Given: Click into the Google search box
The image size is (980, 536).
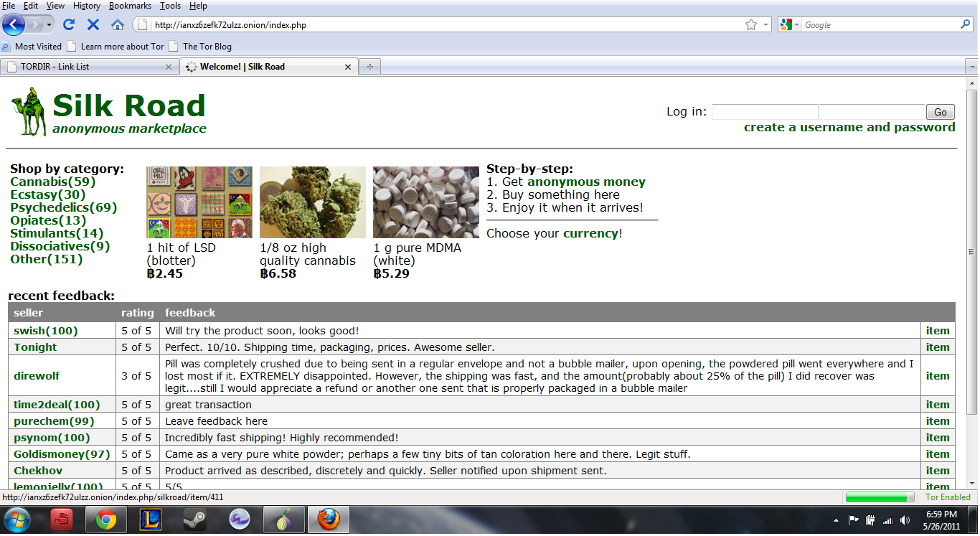Looking at the screenshot, I should click(x=880, y=24).
